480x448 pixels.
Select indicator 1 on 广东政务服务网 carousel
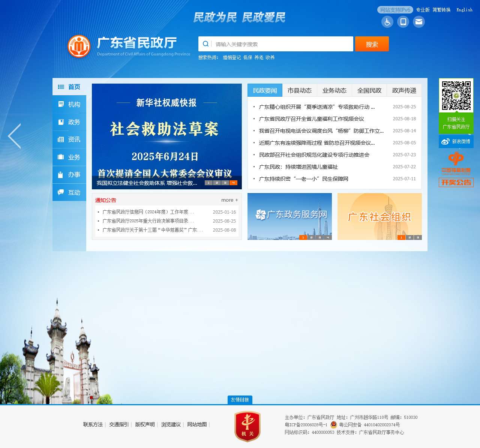(303, 237)
